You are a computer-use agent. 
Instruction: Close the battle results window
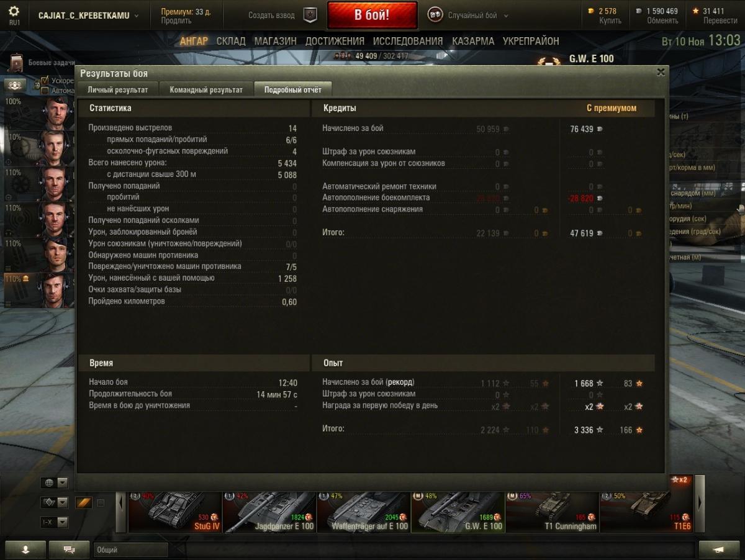[x=661, y=72]
